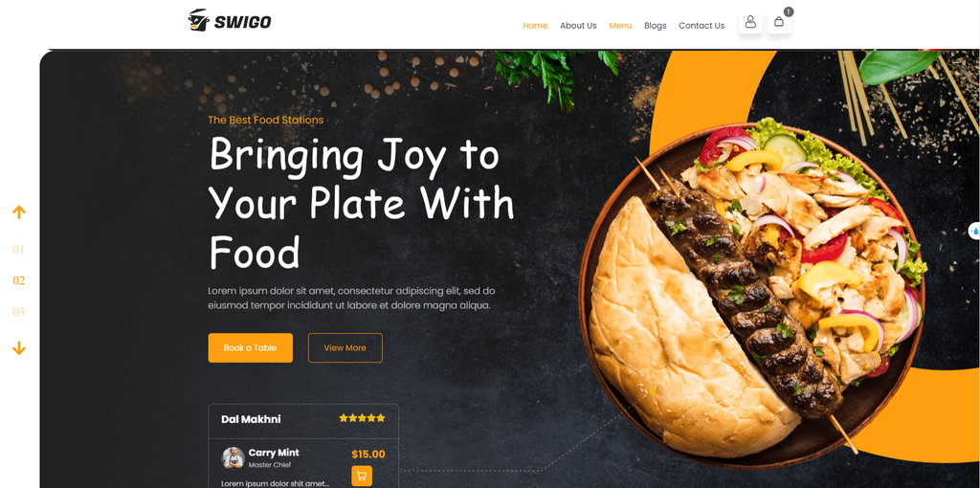Expand the Menu navigation item
Image resolution: width=980 pixels, height=488 pixels.
point(620,26)
